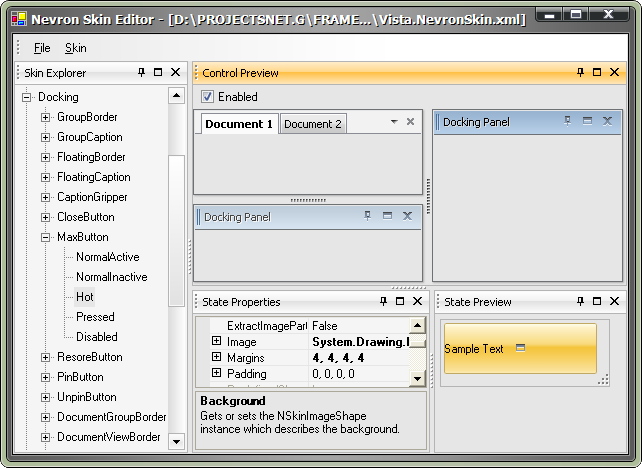
Task: Click the Image value System.Drawing
Action: (360, 342)
